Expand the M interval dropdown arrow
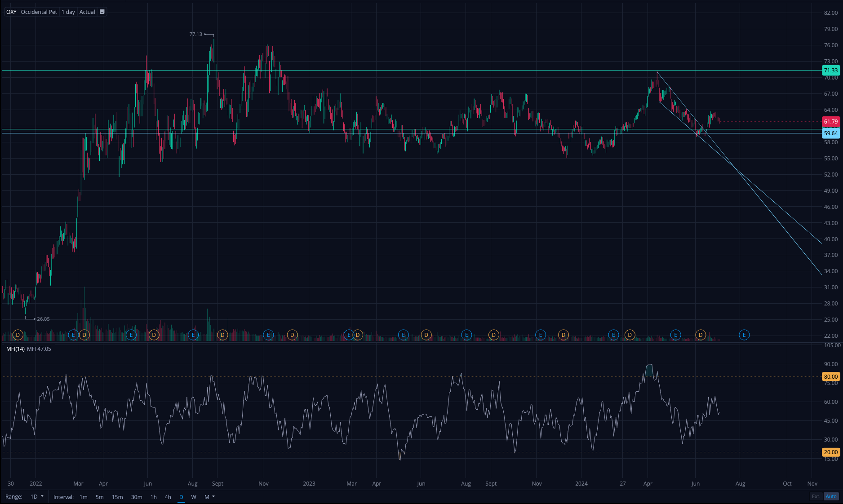The height and width of the screenshot is (504, 843). pos(213,497)
